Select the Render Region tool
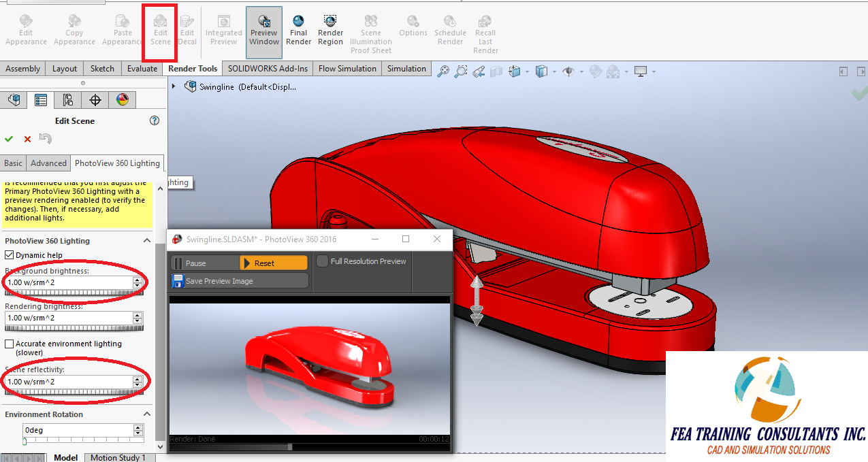 tap(330, 30)
